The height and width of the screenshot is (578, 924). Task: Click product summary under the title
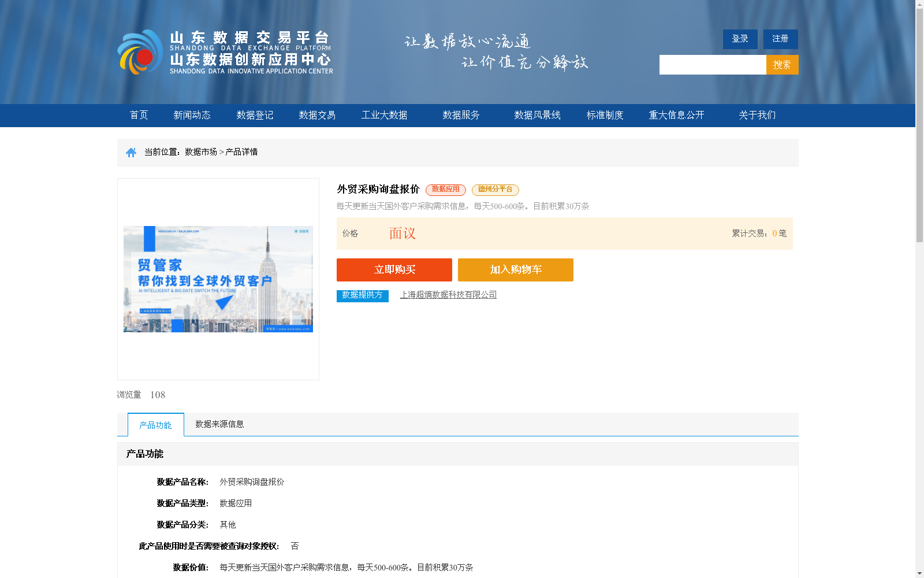(463, 206)
